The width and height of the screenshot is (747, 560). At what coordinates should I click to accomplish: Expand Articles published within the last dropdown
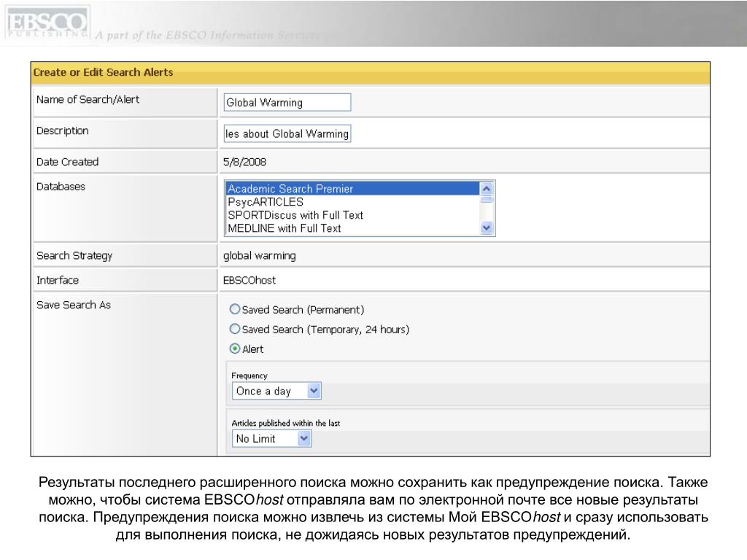click(271, 439)
